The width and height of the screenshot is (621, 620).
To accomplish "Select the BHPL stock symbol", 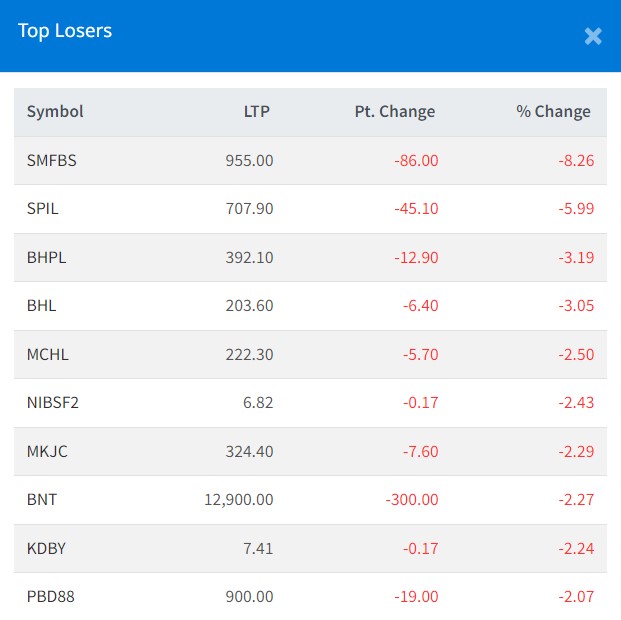I will point(47,257).
